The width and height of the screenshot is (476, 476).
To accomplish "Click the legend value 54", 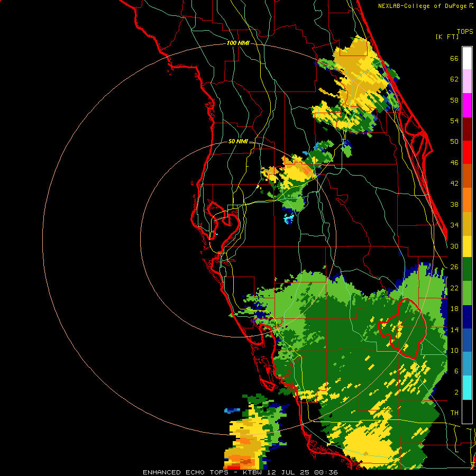I will (x=454, y=121).
